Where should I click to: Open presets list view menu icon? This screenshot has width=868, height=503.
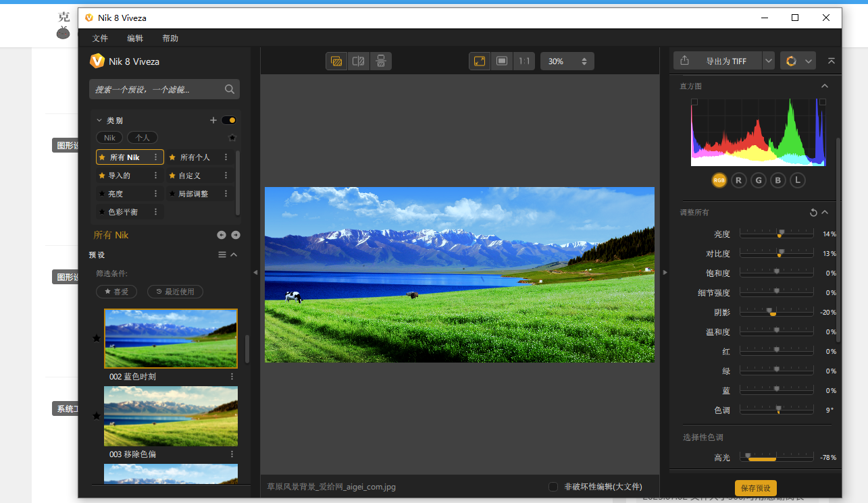coord(222,255)
